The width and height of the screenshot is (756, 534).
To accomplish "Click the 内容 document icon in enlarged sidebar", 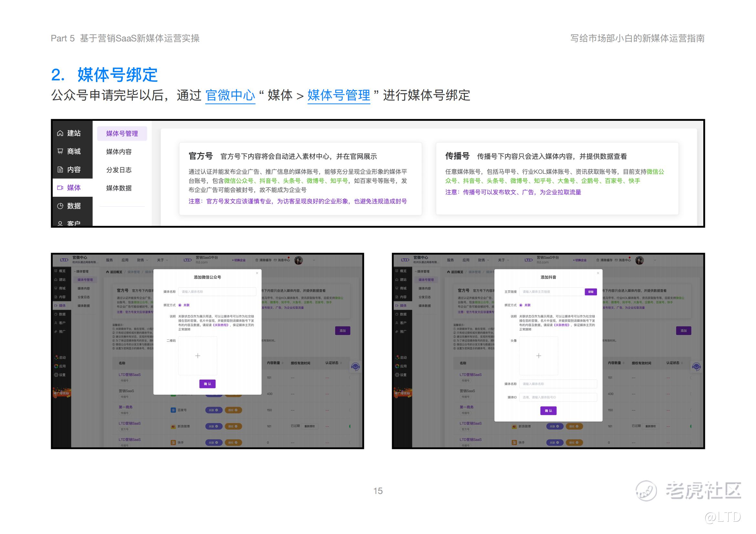I will click(x=60, y=170).
